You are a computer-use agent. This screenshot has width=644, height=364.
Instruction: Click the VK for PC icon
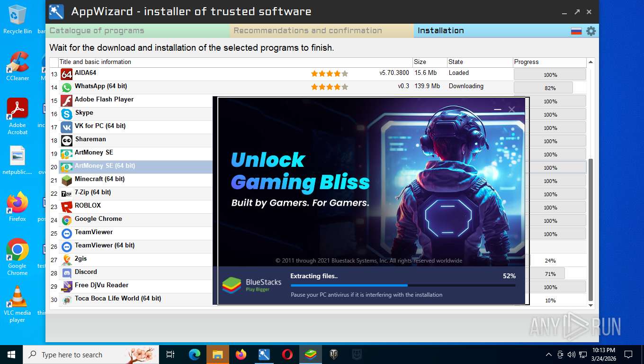pos(67,127)
